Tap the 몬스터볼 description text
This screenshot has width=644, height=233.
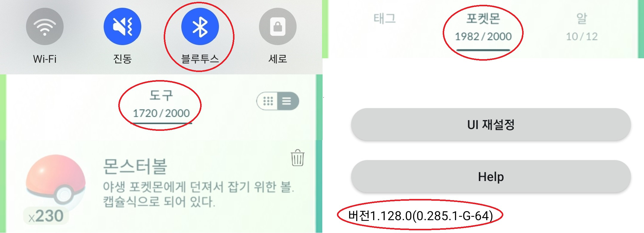(x=198, y=194)
